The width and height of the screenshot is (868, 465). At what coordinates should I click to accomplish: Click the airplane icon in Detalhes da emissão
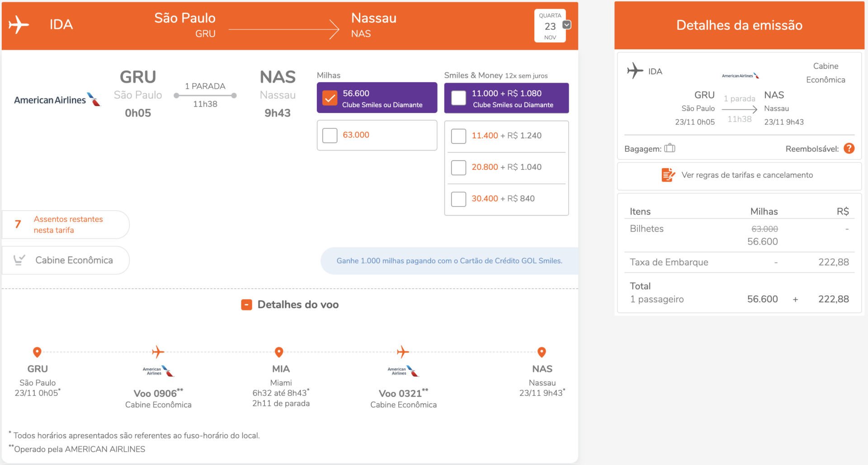(x=635, y=70)
